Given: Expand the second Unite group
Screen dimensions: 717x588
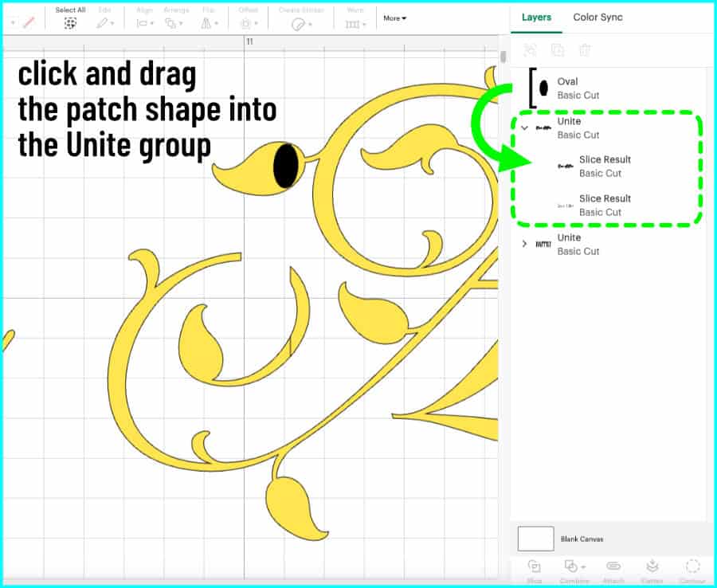Looking at the screenshot, I should pyautogui.click(x=524, y=244).
